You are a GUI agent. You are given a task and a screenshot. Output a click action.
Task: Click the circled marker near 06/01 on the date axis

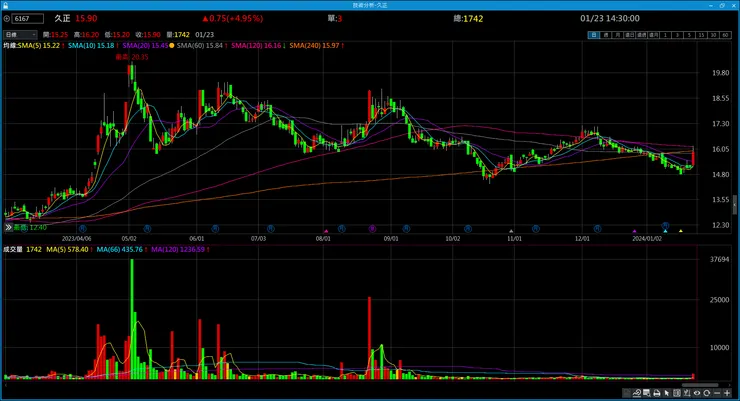215,229
